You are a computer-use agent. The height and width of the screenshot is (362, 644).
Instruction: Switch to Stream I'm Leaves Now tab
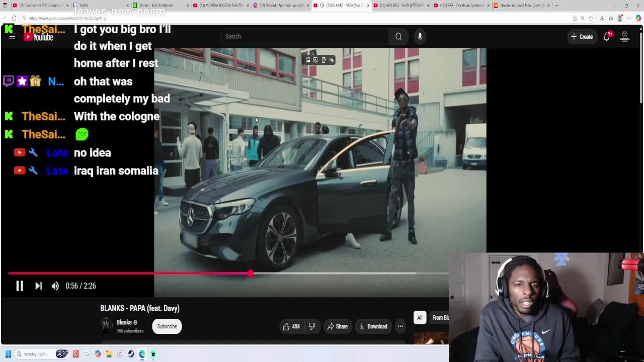522,6
